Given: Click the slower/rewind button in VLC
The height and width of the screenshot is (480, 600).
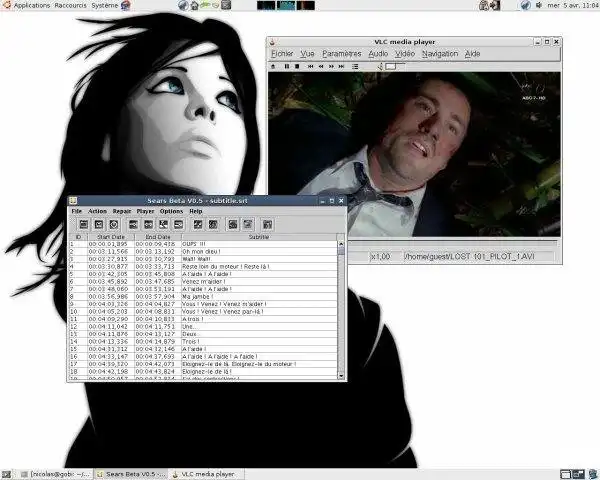Looking at the screenshot, I should coord(321,67).
